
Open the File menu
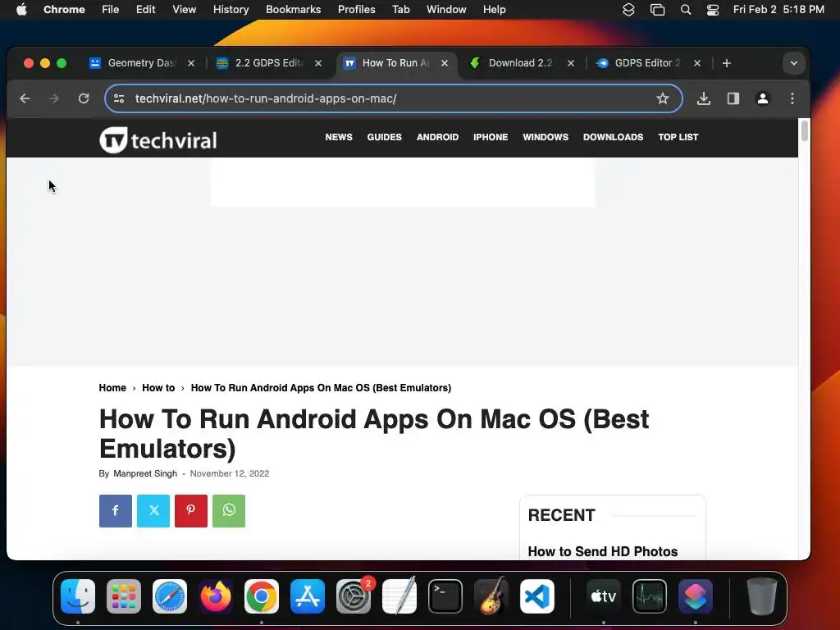(x=111, y=9)
